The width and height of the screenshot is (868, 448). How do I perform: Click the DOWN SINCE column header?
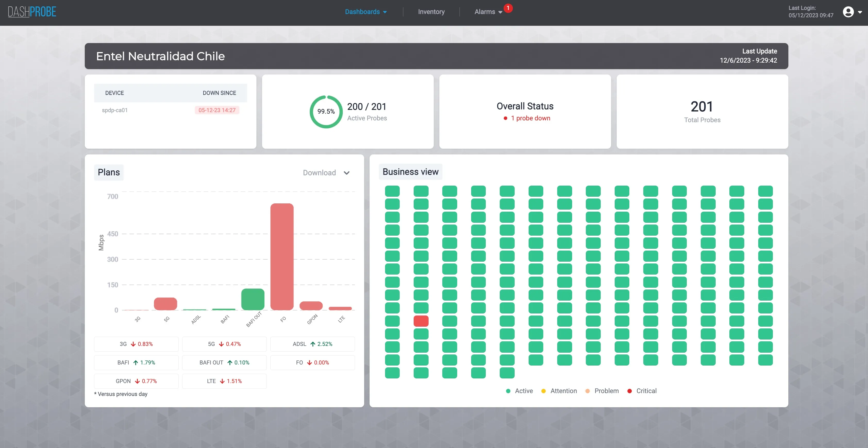[x=219, y=93]
